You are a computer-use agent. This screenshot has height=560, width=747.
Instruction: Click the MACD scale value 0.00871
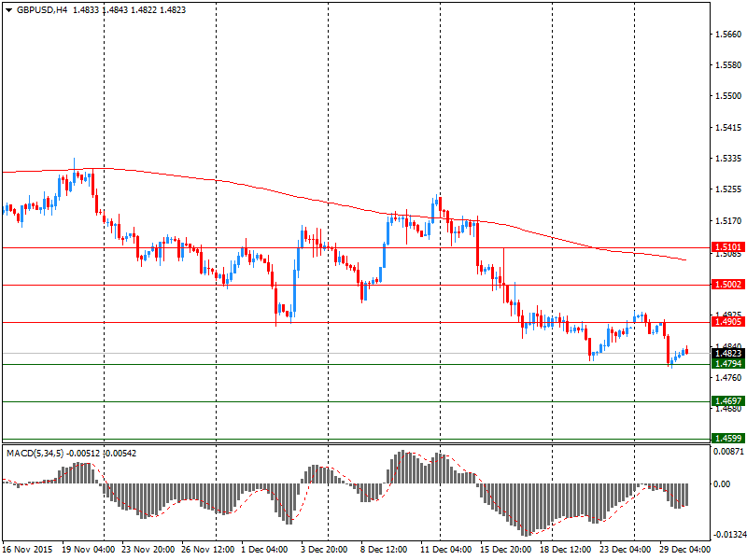point(728,451)
